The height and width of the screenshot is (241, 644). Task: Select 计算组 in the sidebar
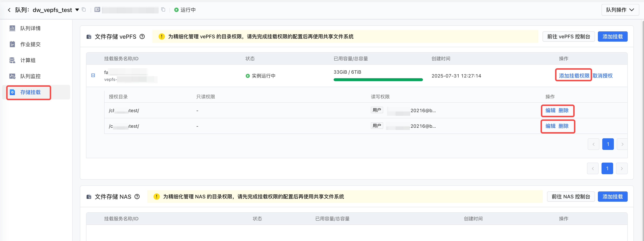pyautogui.click(x=28, y=60)
